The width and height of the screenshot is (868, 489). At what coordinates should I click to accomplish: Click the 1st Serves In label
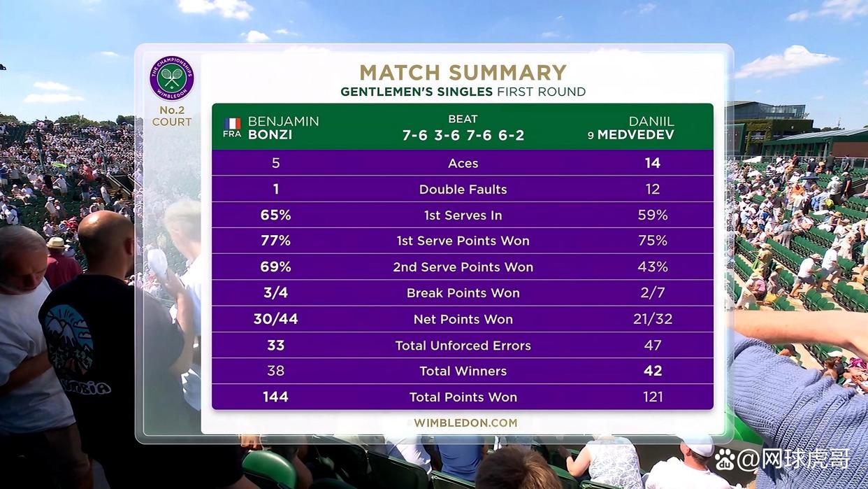(463, 215)
